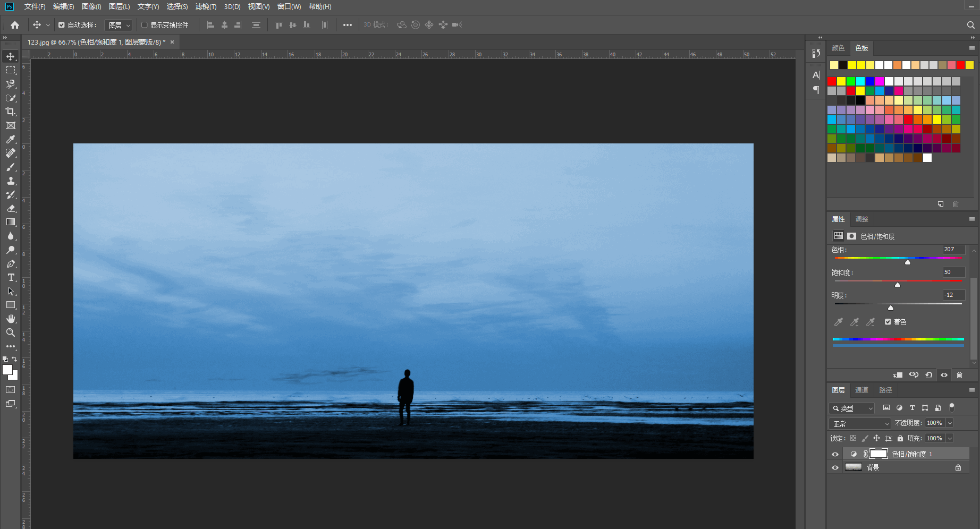The height and width of the screenshot is (529, 980).
Task: Select the History Brush tool
Action: click(11, 194)
